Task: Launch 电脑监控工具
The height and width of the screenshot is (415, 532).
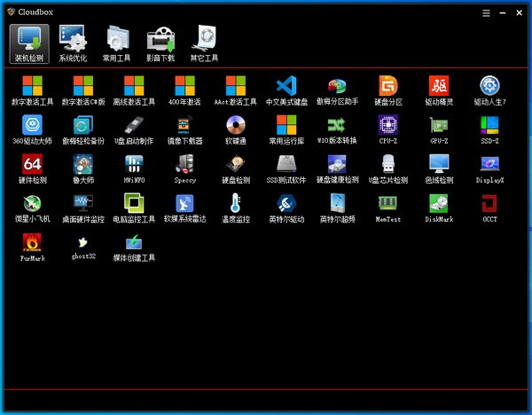Action: pos(134,208)
